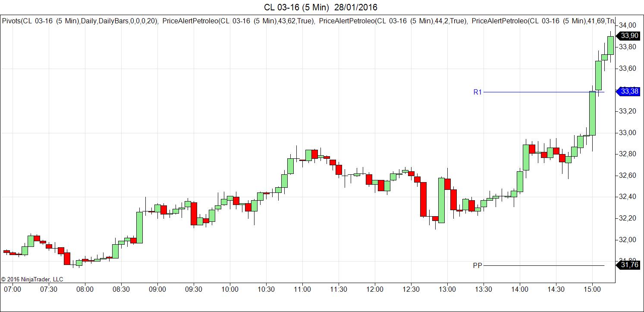This screenshot has width=644, height=312.
Task: Click the 13:30 time axis label
Action: (484, 289)
